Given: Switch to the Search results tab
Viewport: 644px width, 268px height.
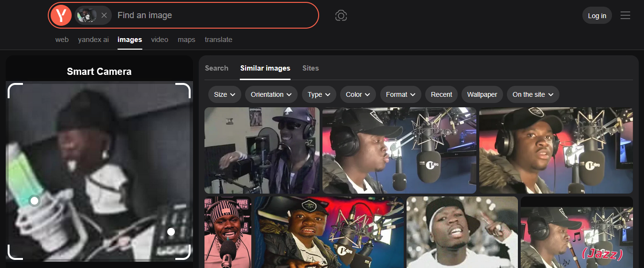Looking at the screenshot, I should point(216,68).
